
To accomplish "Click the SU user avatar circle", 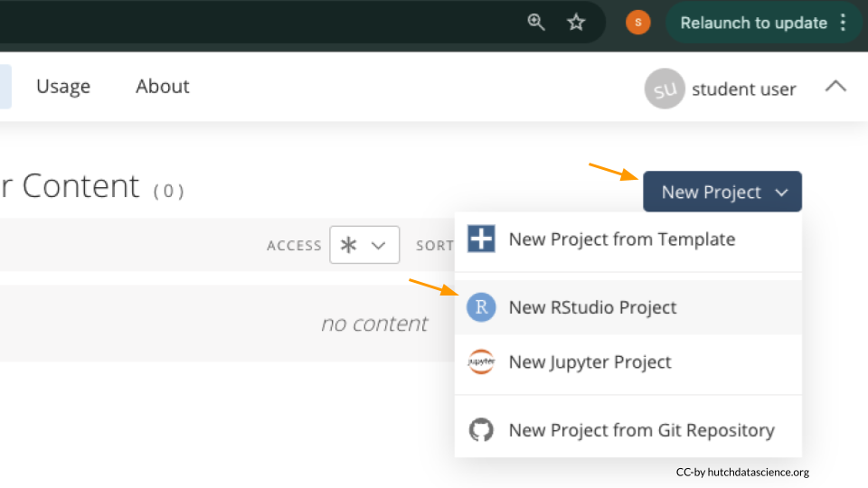I will (x=665, y=89).
